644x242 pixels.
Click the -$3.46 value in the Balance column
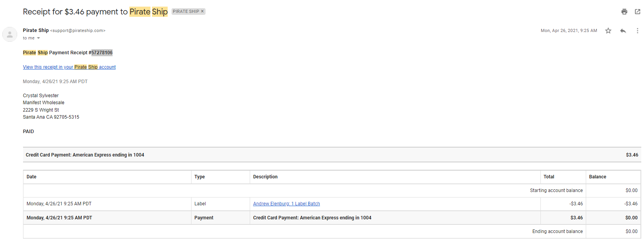click(631, 204)
